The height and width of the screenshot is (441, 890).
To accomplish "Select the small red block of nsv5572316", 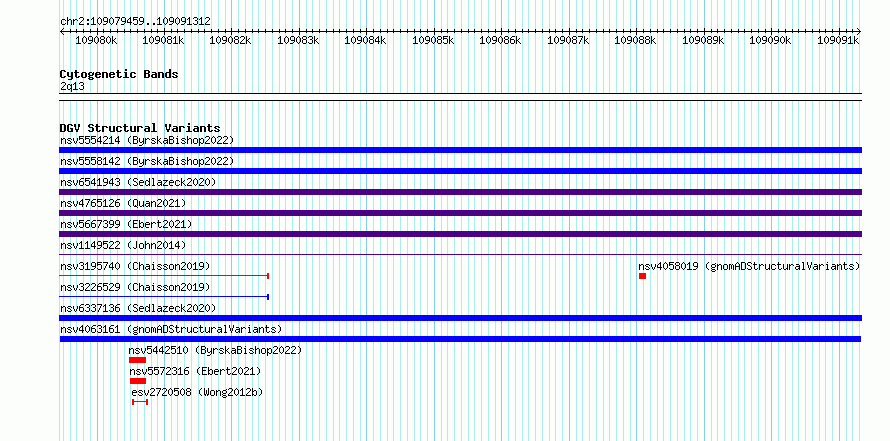I will click(x=138, y=381).
